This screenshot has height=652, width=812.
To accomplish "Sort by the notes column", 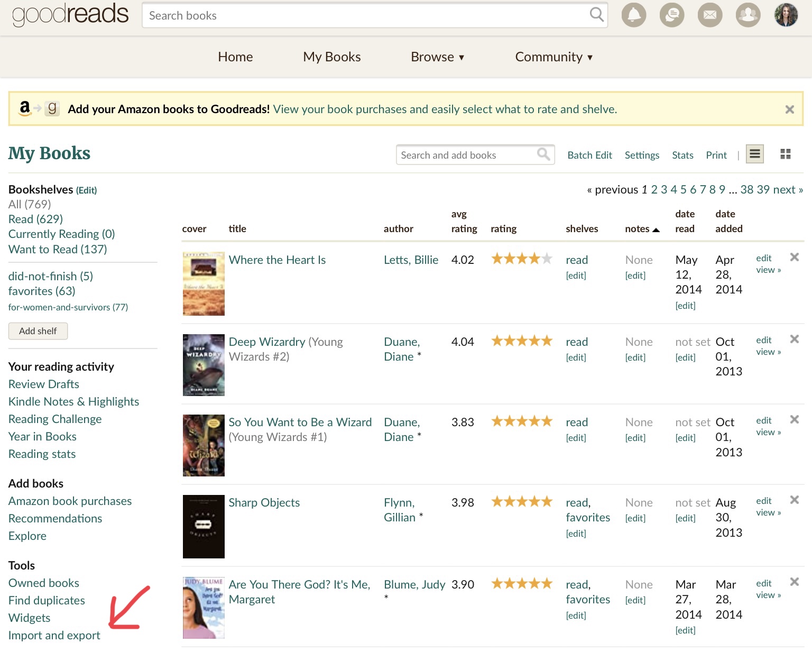I will coord(642,228).
